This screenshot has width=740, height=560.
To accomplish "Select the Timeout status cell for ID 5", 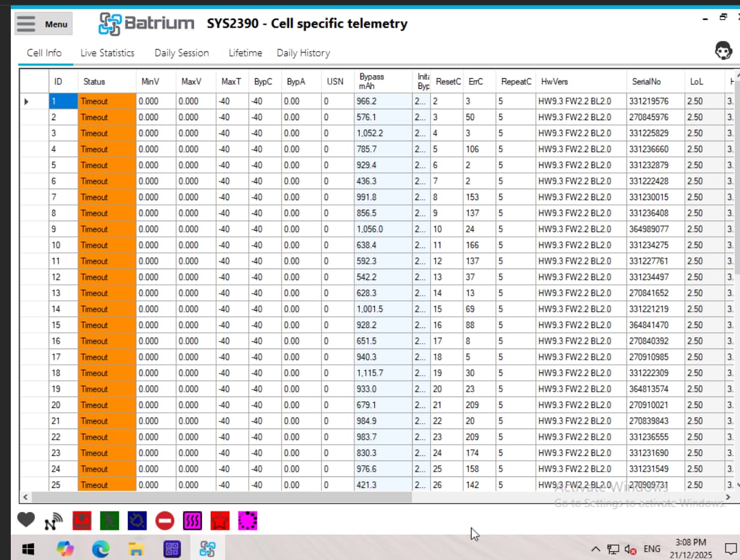I will [x=106, y=165].
